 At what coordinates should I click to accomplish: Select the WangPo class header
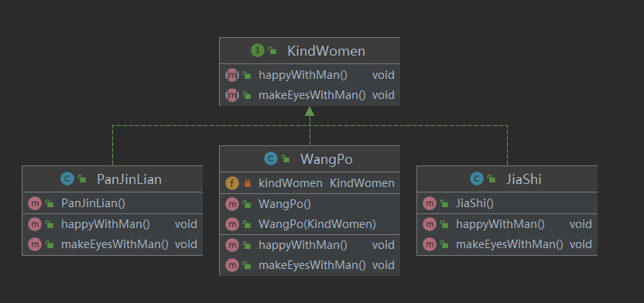coord(310,158)
